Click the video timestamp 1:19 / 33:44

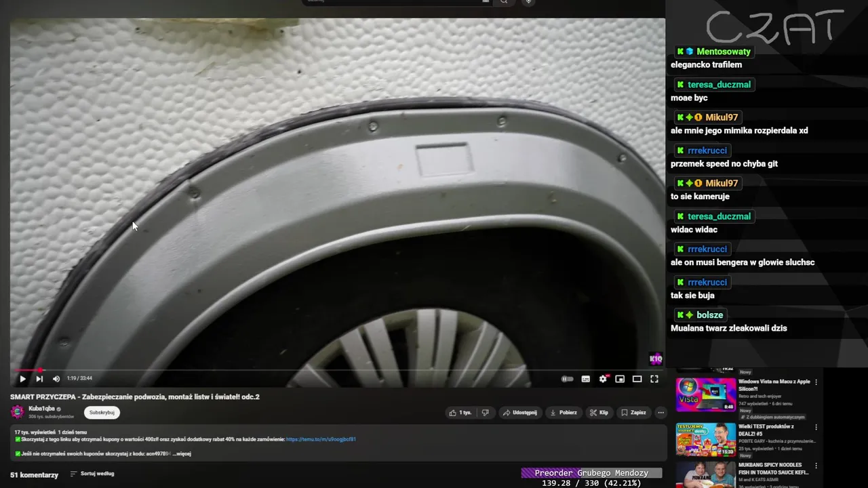tap(79, 378)
